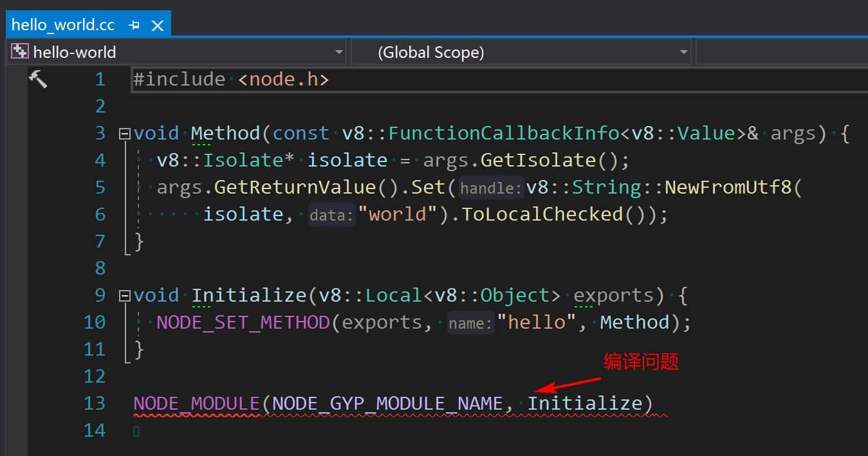The width and height of the screenshot is (868, 456).
Task: Click the pin icon on hello_world.cc tab
Action: coord(134,26)
